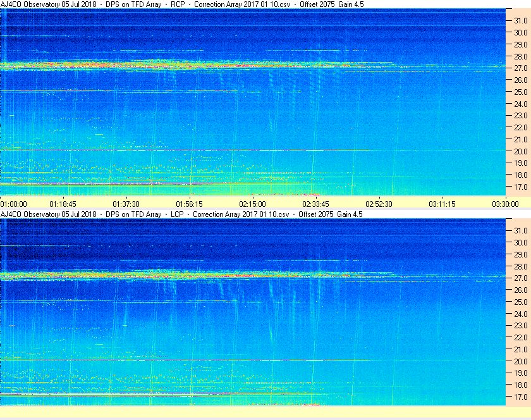The image size is (531, 420).
Task: Select the 02:15:00 time axis label
Action: [x=253, y=204]
